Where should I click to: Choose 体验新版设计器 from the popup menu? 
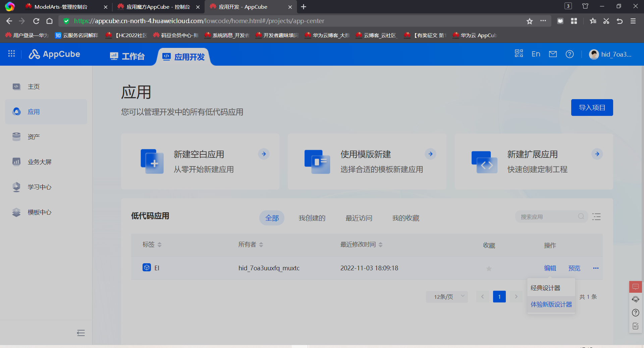tap(551, 304)
